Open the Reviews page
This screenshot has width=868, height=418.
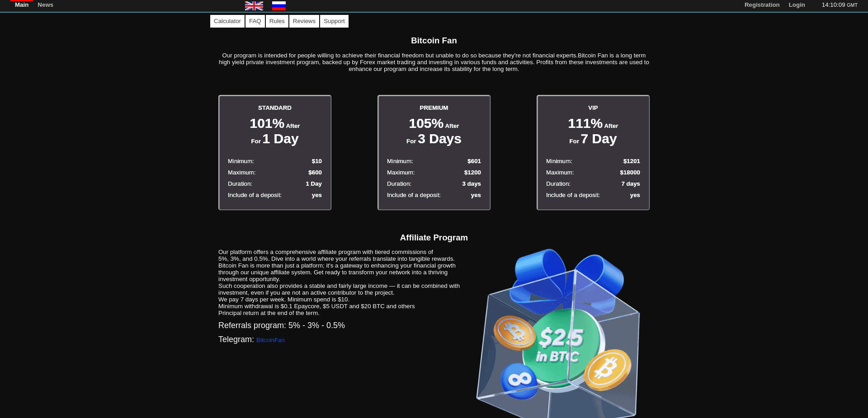tap(304, 21)
